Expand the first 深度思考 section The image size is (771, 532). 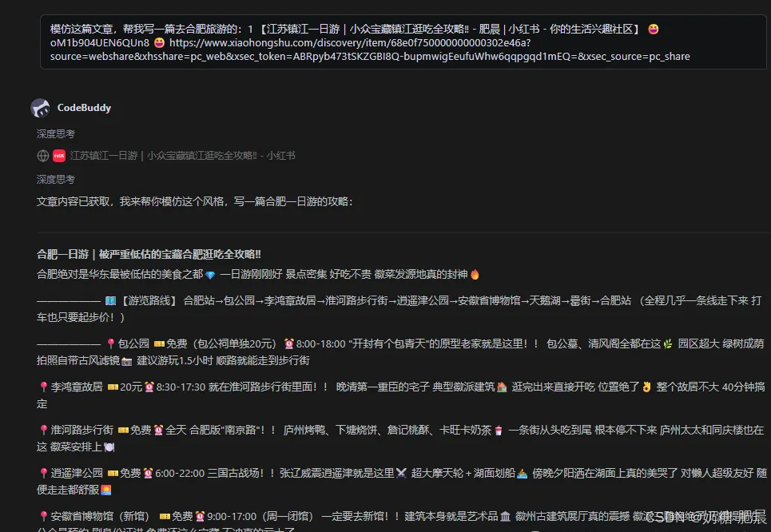click(x=56, y=133)
